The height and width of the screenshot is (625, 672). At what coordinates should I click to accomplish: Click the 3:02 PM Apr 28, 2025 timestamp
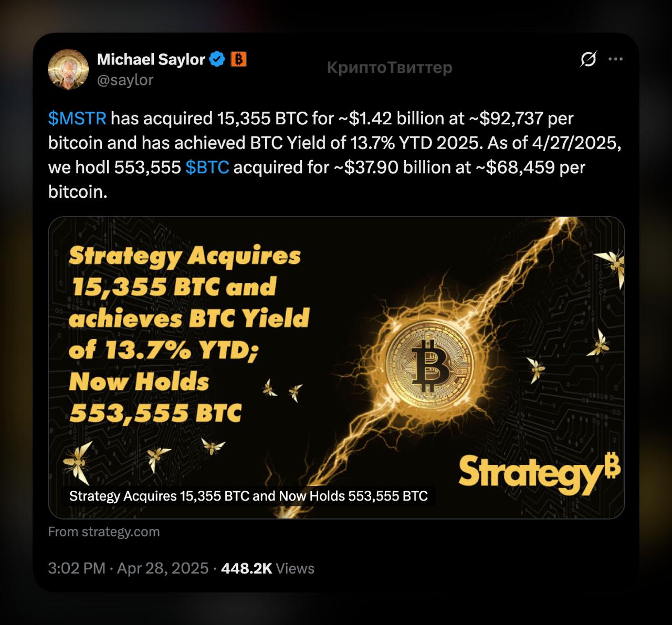pos(128,568)
